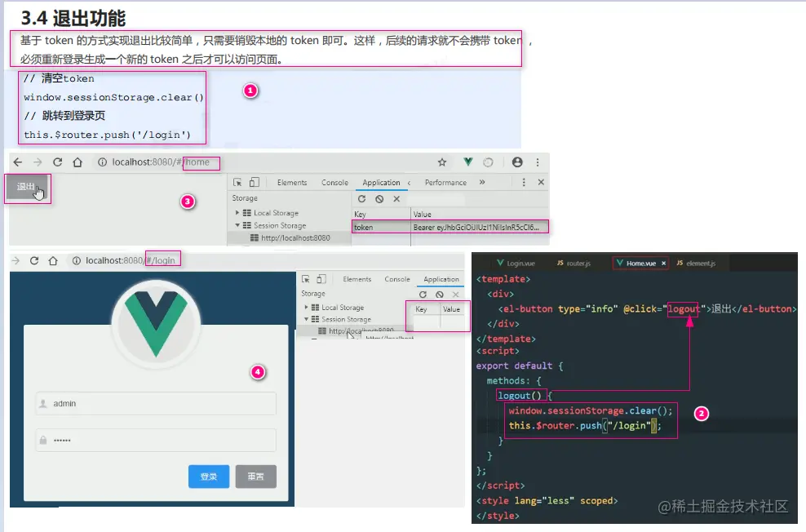806x532 pixels.
Task: Select the inspect element icon in the /login DevTools
Action: (x=306, y=279)
